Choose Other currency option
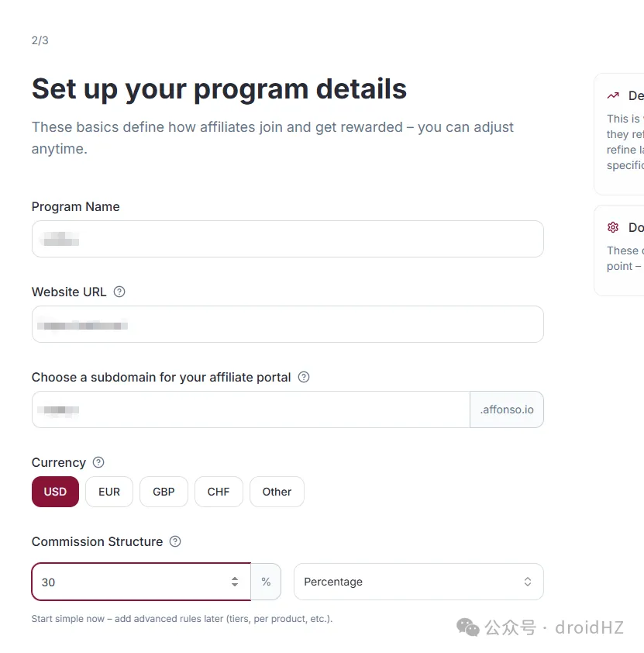 tap(277, 492)
